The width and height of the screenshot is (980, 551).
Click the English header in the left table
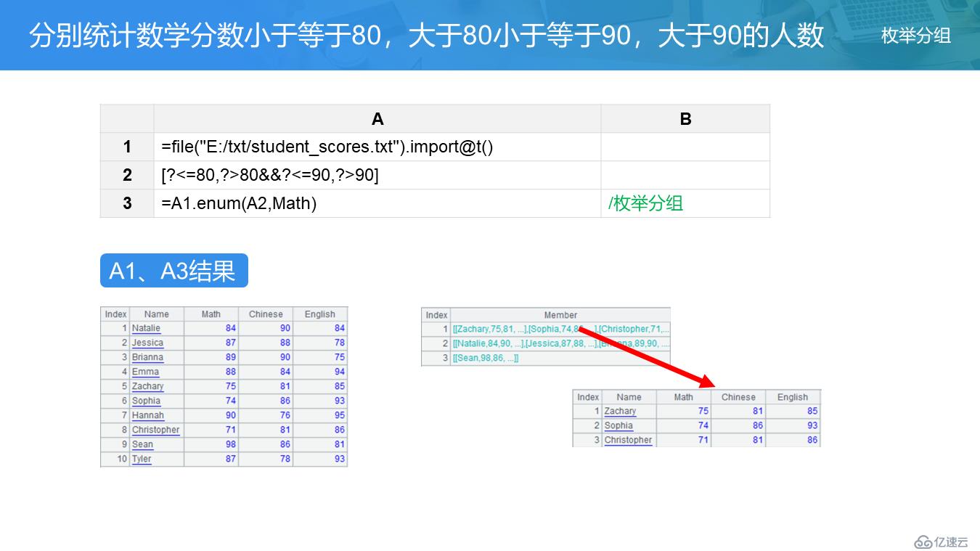[320, 314]
